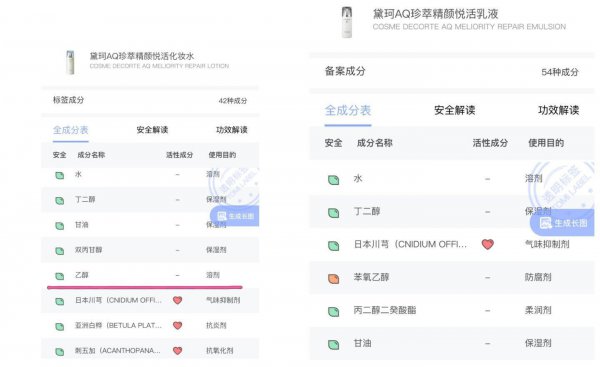Click 42种成分 count label
This screenshot has height=367, width=600.
(x=233, y=101)
